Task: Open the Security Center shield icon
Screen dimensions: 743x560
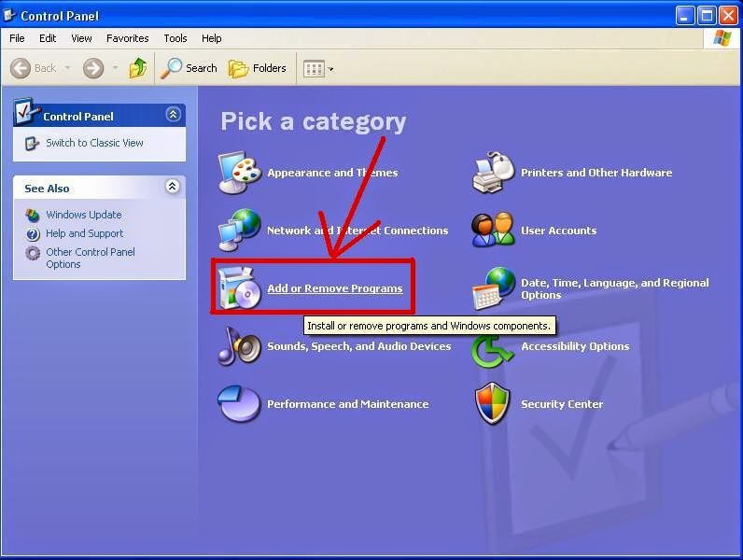Action: 493,403
